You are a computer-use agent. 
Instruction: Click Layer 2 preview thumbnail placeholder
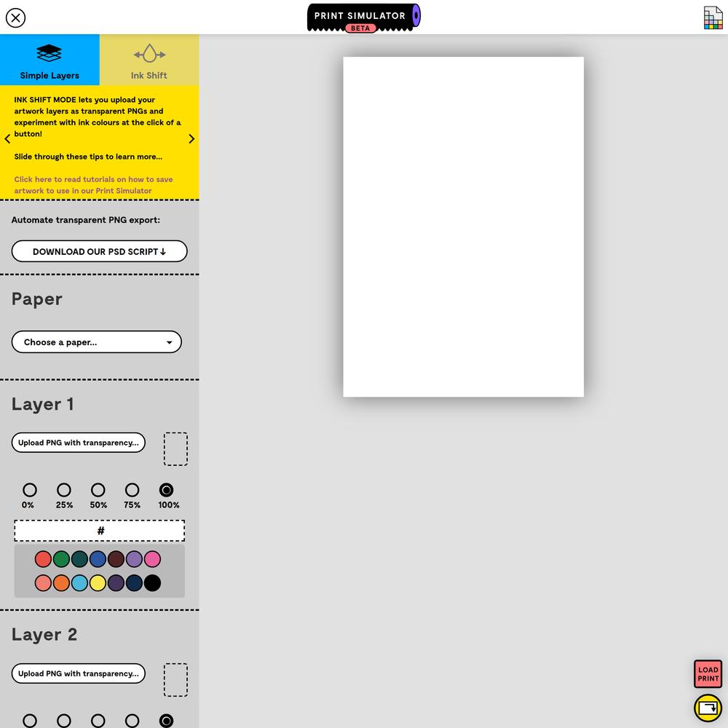click(175, 680)
